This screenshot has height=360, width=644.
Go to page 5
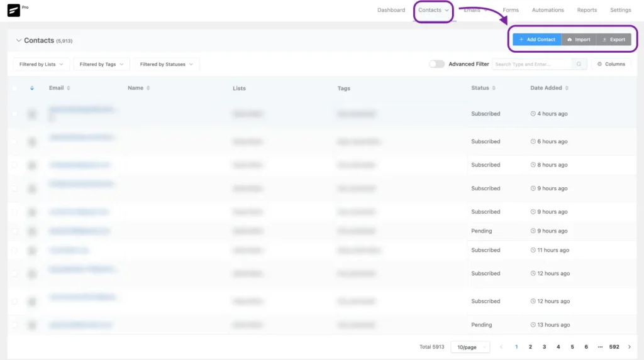(572, 347)
